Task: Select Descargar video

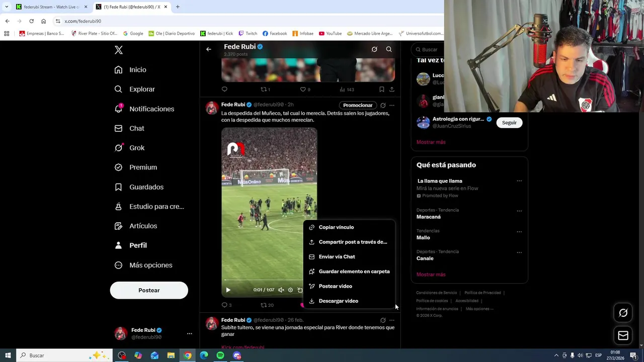Action: [349, 301]
